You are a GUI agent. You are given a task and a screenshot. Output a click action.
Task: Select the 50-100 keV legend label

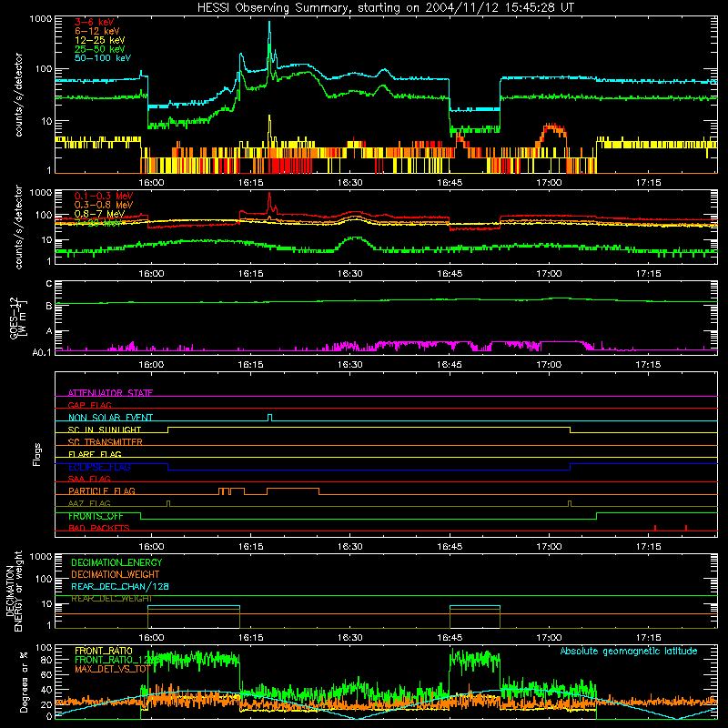pos(103,57)
